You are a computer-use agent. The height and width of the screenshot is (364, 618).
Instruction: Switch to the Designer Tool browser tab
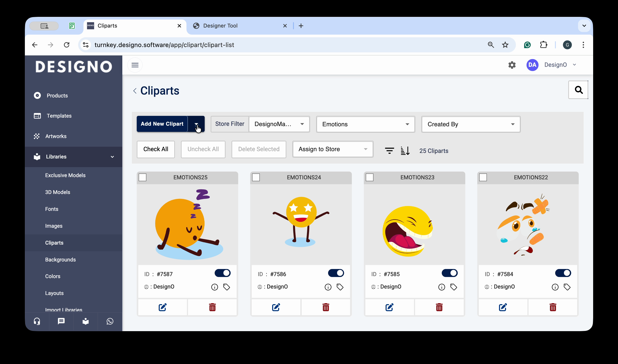click(x=220, y=26)
